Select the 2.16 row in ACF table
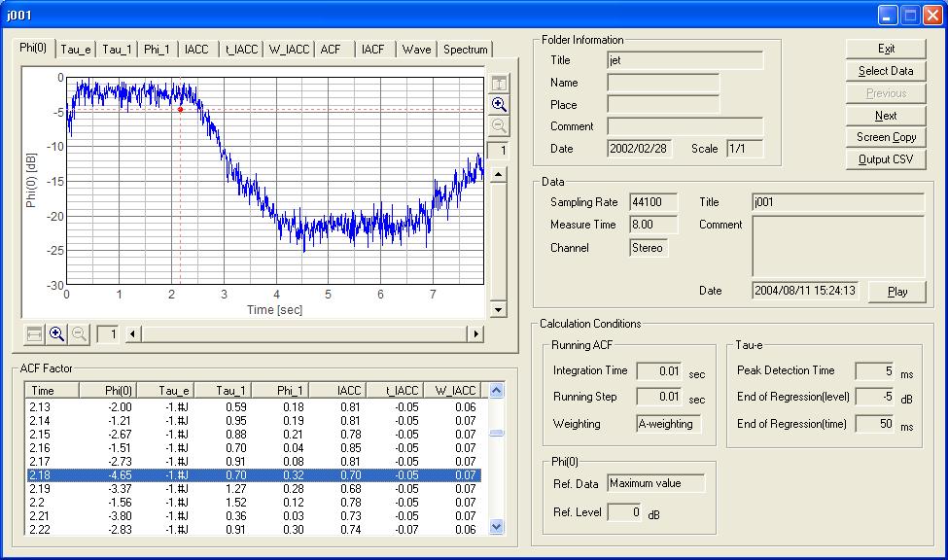This screenshot has width=948, height=560. pos(253,448)
